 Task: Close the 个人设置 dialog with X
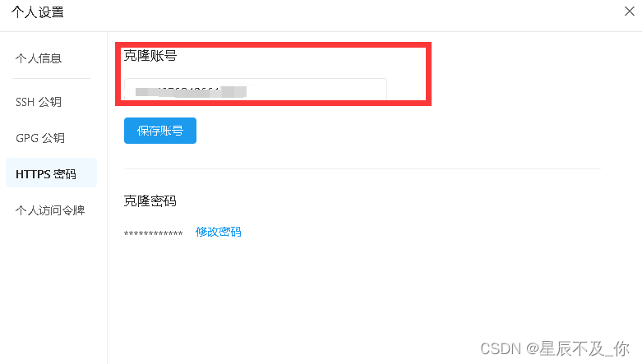[x=630, y=11]
